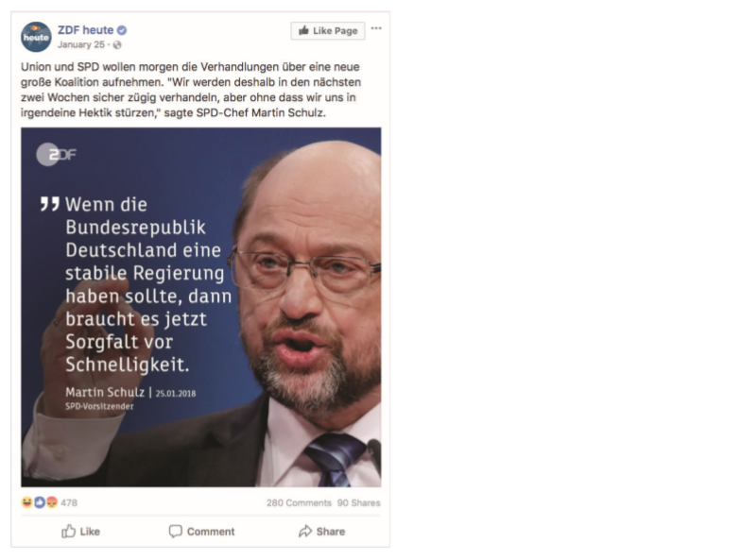This screenshot has height=560, width=741.
Task: Share the post via the Share button
Action: (x=321, y=531)
